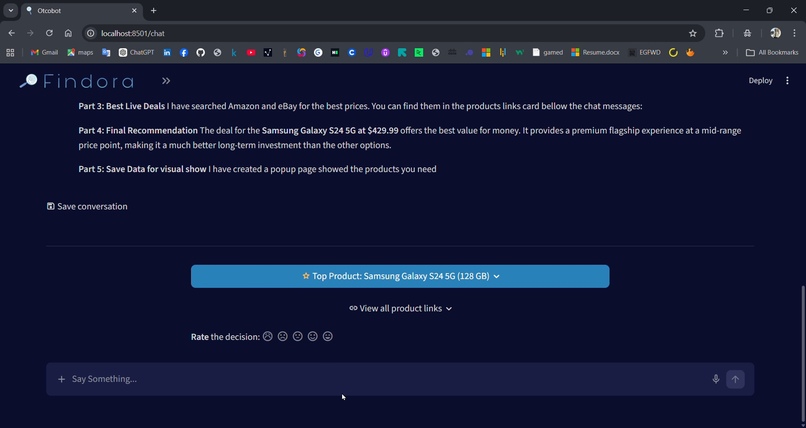Click the plus attachment icon in chat input
The height and width of the screenshot is (428, 806).
click(x=61, y=379)
